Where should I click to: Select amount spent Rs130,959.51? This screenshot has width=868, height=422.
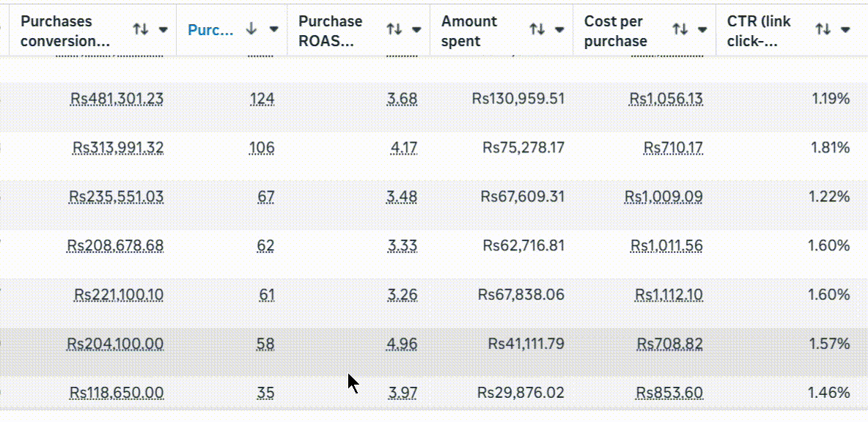pos(518,99)
